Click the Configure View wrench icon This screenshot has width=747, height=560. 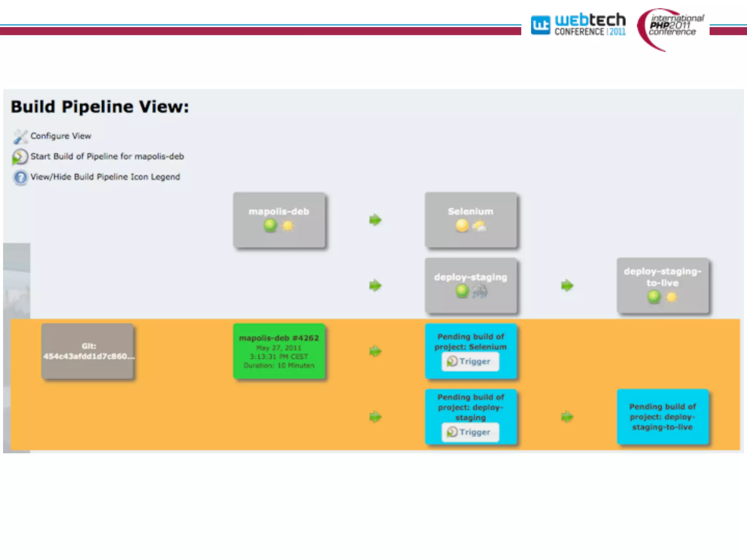pos(20,137)
